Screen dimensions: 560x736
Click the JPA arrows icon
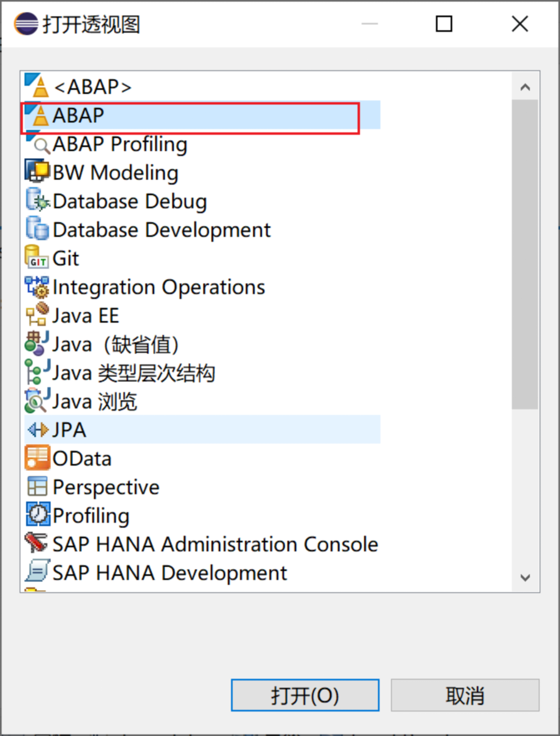[x=38, y=430]
